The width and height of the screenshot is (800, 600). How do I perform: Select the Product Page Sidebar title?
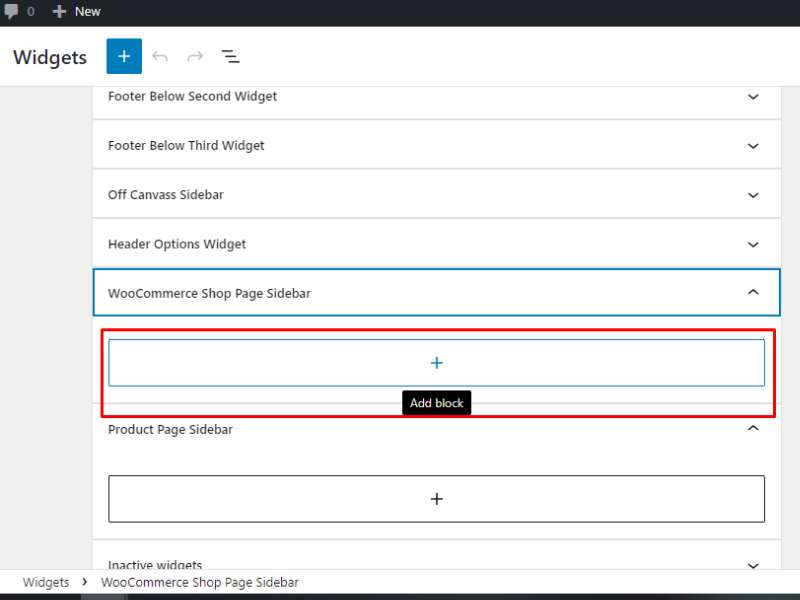tap(170, 429)
